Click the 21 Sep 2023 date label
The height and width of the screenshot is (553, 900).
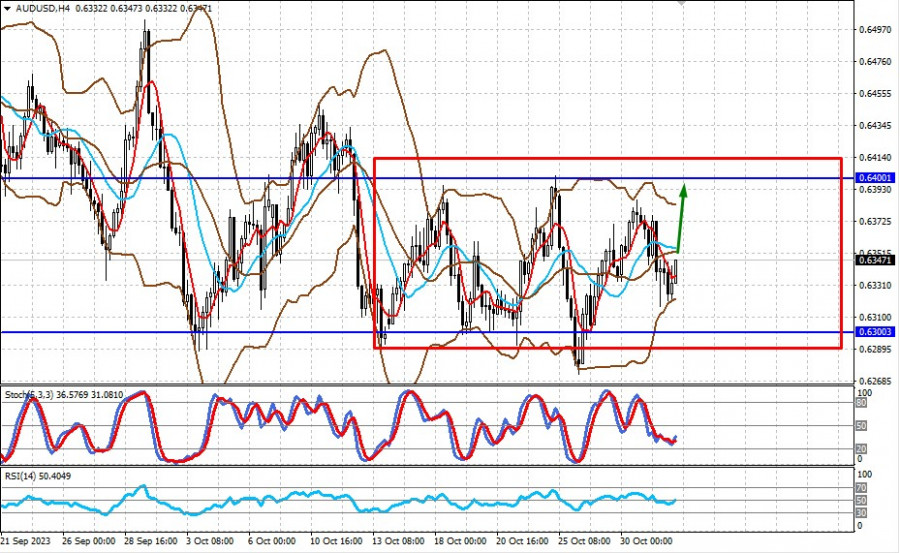coord(26,542)
